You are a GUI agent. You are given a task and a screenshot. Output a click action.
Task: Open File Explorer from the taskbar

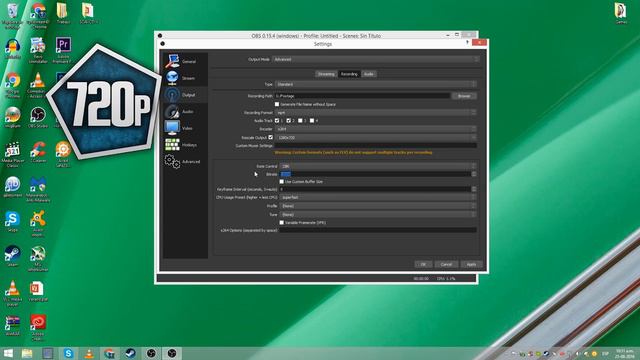click(x=27, y=353)
